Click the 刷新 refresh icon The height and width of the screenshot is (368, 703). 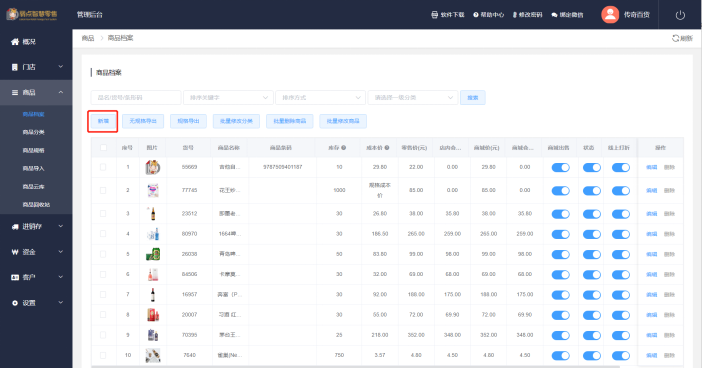(675, 38)
